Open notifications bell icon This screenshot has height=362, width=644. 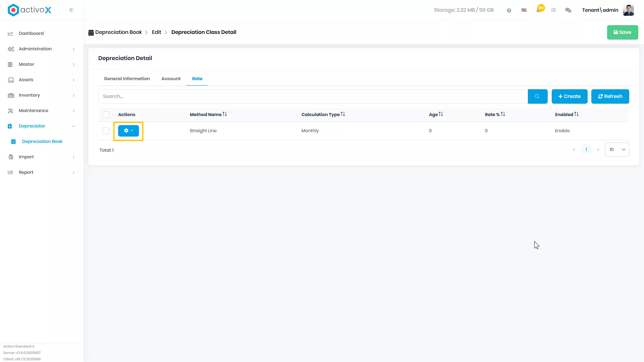(539, 10)
